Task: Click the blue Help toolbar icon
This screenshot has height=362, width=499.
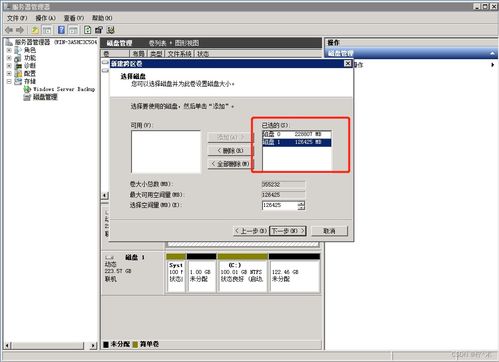Action: (x=61, y=30)
